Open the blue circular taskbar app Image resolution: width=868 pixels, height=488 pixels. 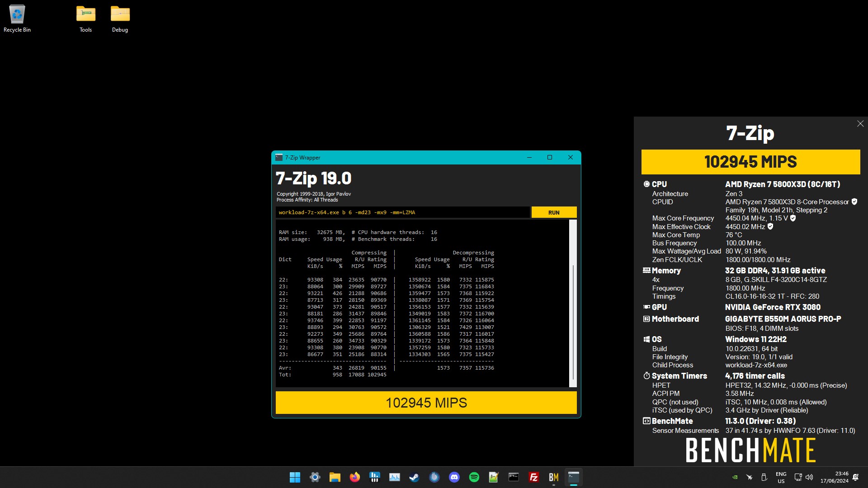tap(434, 477)
